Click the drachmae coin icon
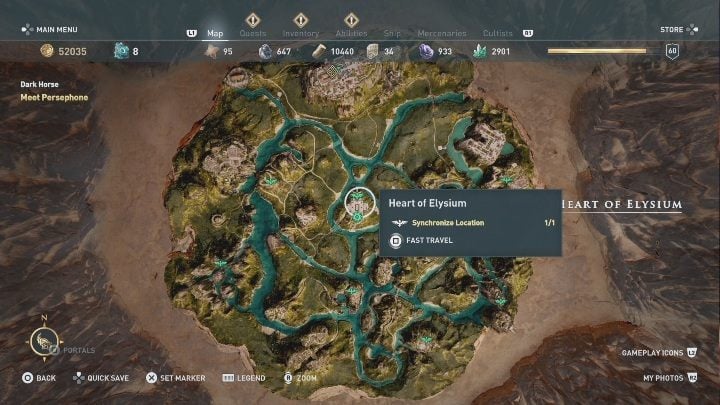The image size is (720, 405). (x=47, y=51)
